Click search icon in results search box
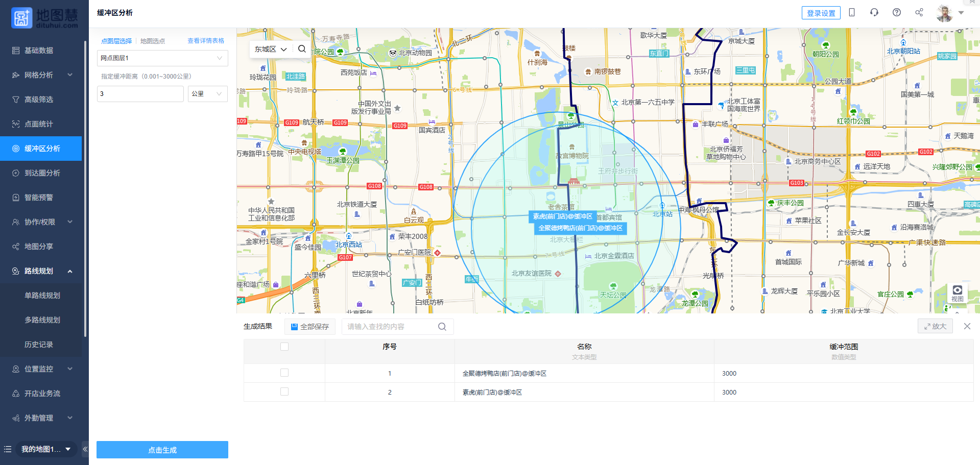 coord(442,327)
